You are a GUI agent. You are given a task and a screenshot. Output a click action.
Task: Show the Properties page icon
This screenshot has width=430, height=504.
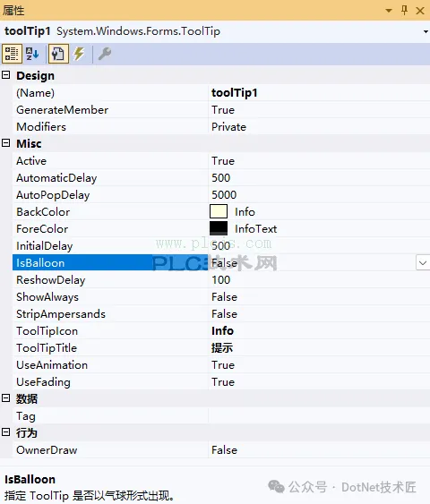pos(58,54)
